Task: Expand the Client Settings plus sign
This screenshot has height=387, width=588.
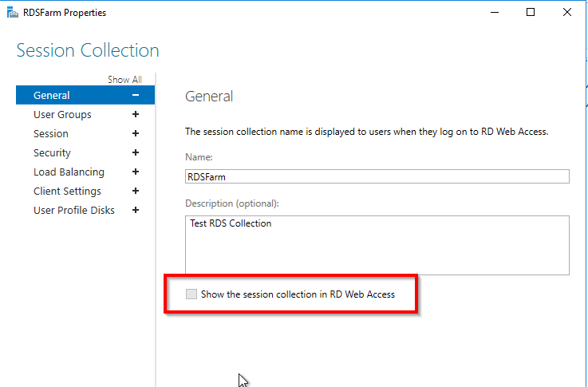Action: click(x=136, y=191)
